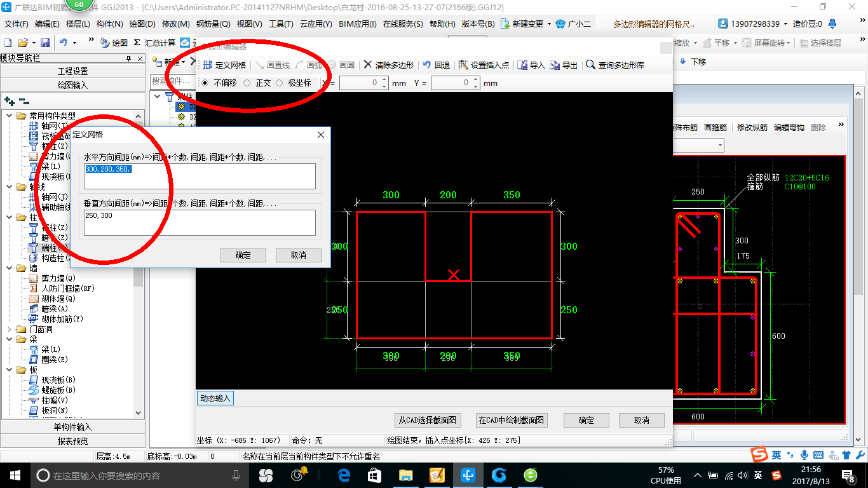
Task: Click the undo arrow in main toolbar
Action: click(x=64, y=43)
